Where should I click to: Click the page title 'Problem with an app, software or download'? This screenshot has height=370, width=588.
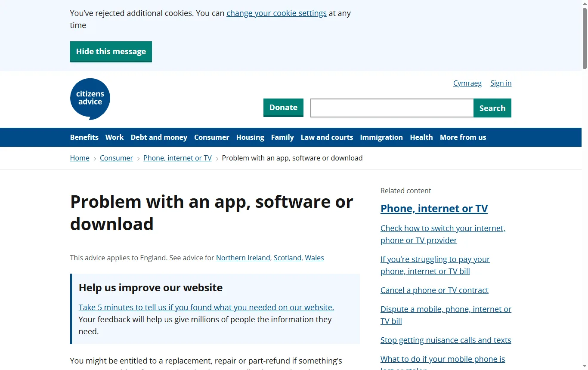(212, 213)
